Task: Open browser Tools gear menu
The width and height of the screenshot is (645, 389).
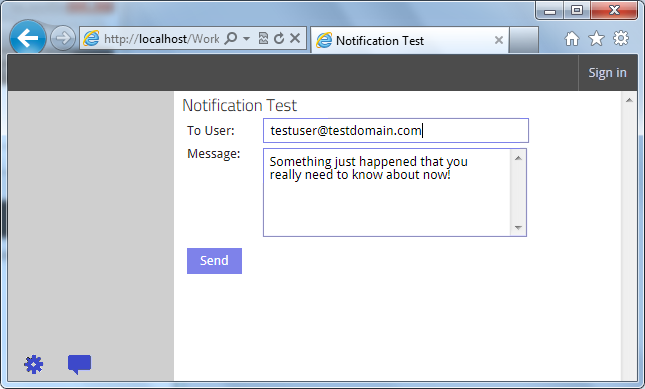Action: coord(621,38)
